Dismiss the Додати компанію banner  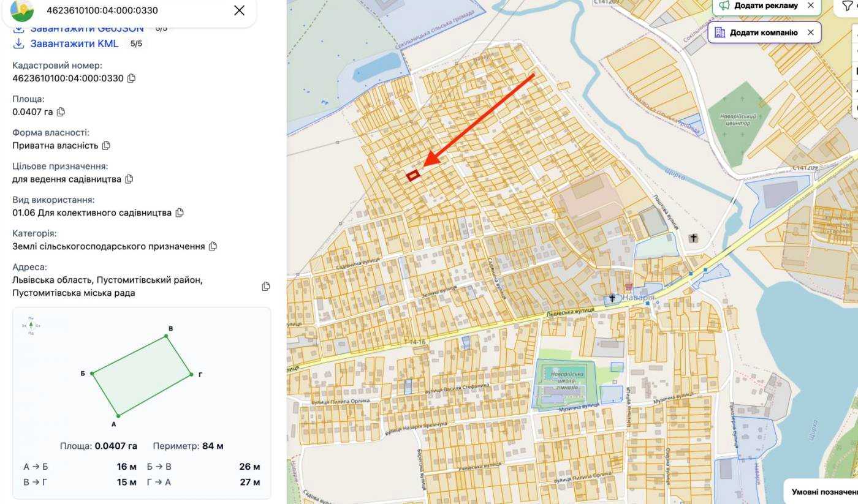[811, 32]
